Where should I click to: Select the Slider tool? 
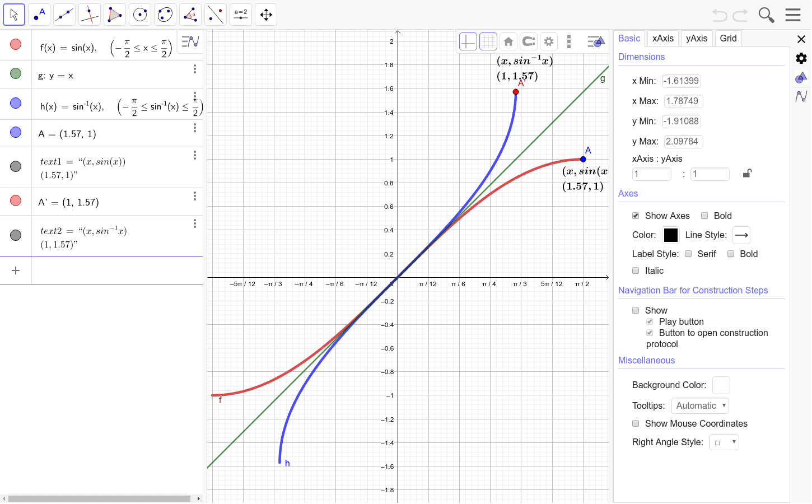tap(240, 15)
